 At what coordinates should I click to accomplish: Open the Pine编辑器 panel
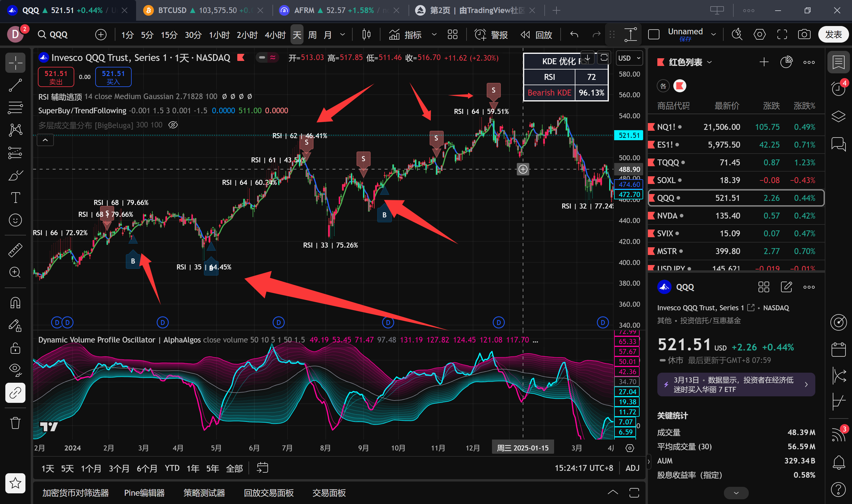[144, 493]
